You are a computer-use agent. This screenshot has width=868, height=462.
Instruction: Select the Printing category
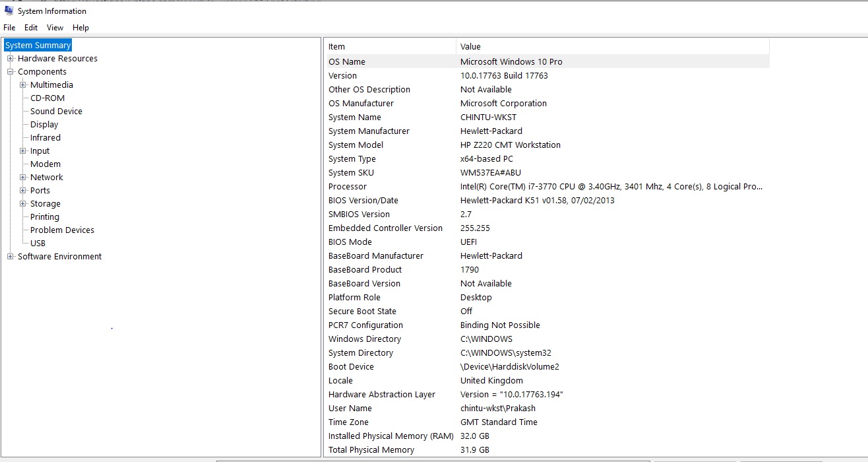coord(45,217)
